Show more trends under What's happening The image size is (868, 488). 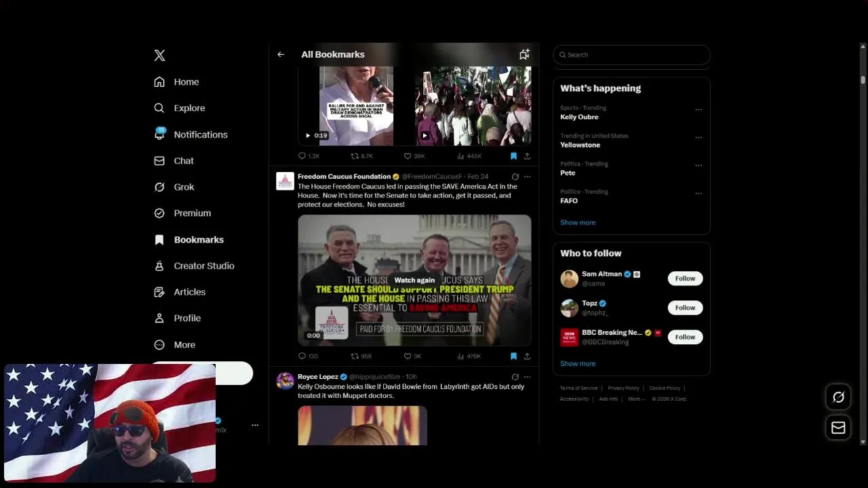point(578,222)
